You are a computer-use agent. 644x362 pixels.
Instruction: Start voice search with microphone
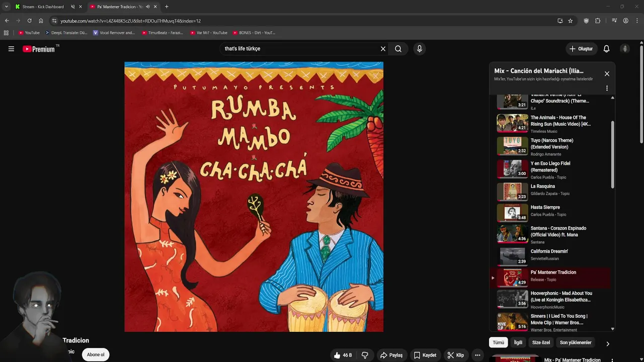pos(420,49)
